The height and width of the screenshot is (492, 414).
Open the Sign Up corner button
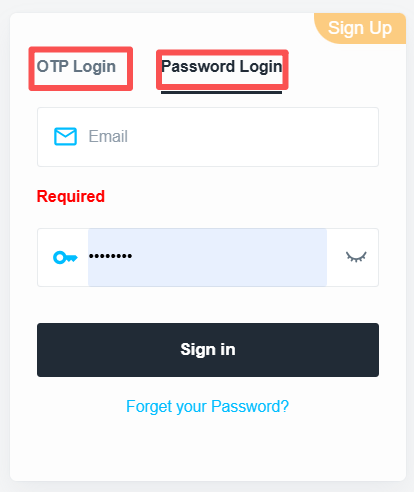point(360,28)
